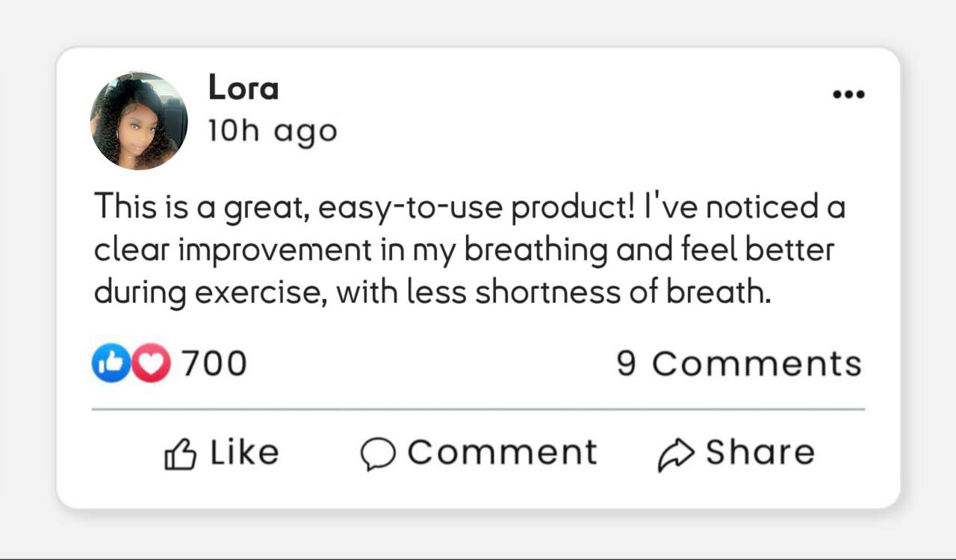Click the speech bubble Comment icon
956x560 pixels.
pos(378,454)
